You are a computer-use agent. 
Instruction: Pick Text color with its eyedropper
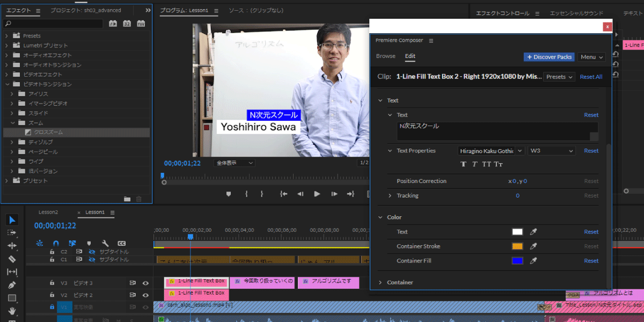pyautogui.click(x=533, y=232)
